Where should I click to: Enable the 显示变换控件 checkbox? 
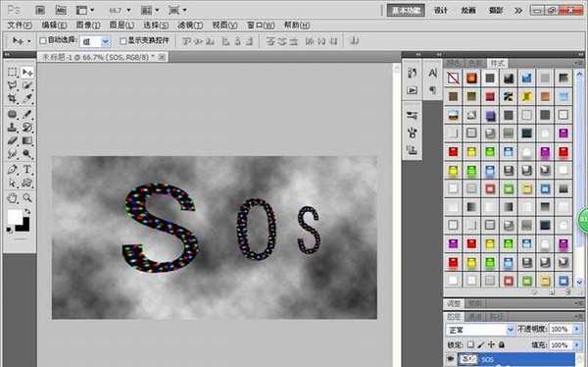[x=123, y=41]
